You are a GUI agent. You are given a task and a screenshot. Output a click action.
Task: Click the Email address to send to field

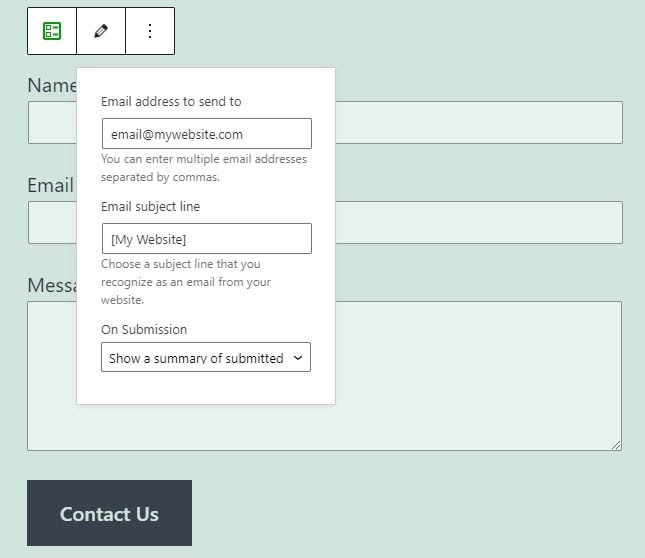[x=206, y=134]
